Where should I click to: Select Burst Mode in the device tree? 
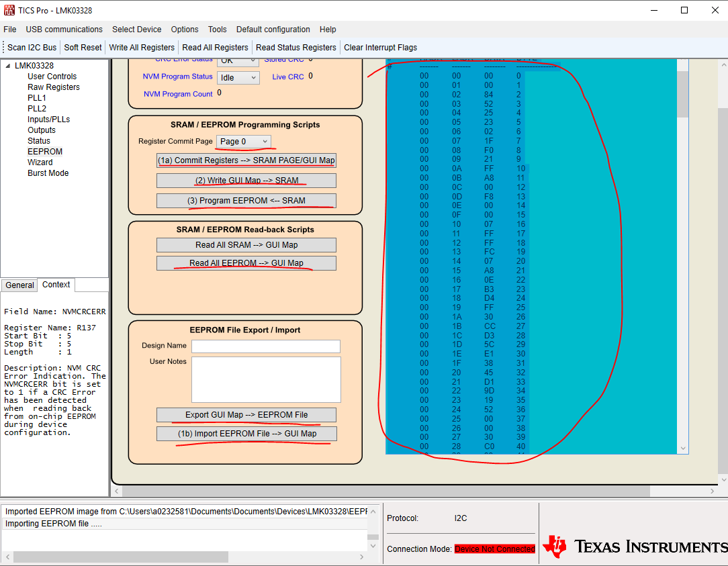48,173
